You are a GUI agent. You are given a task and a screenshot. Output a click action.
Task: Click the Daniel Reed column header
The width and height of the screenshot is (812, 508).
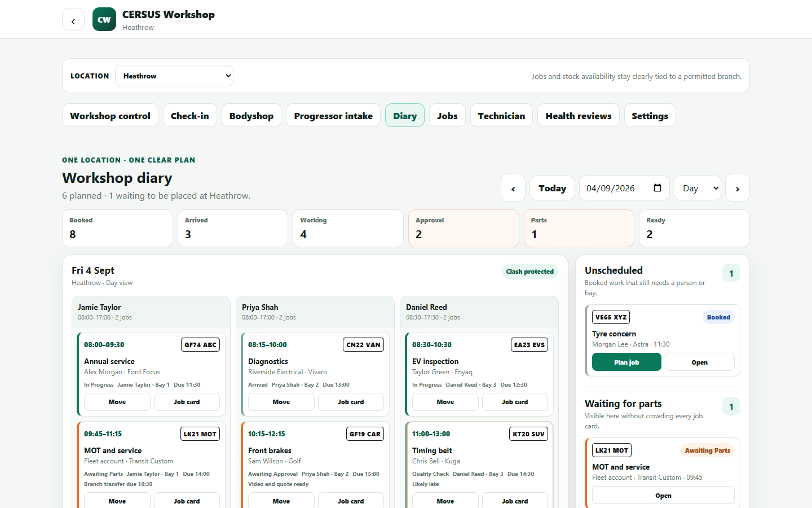pos(479,312)
